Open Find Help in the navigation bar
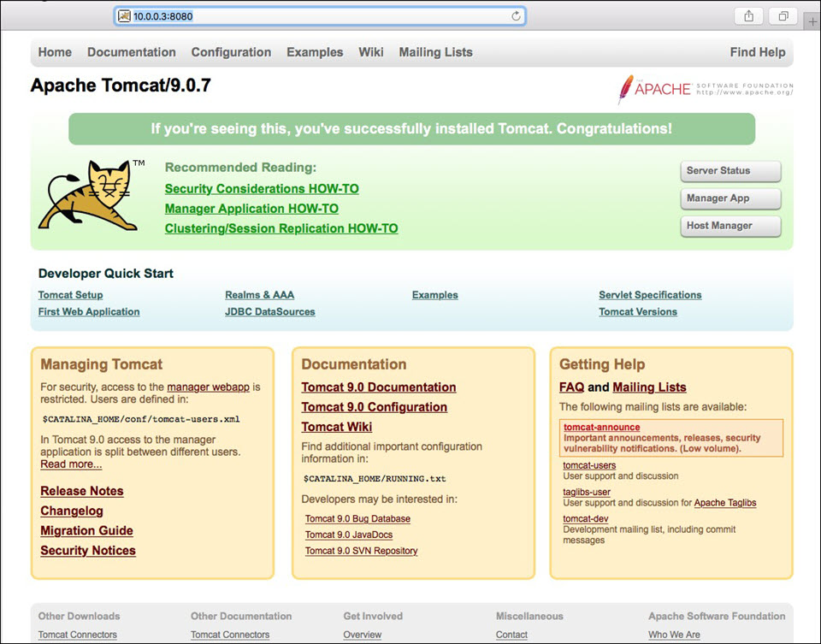 point(757,52)
